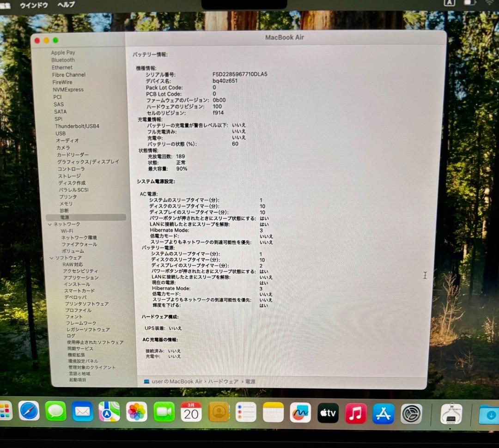Open the Photos app in the Dock

tap(137, 411)
